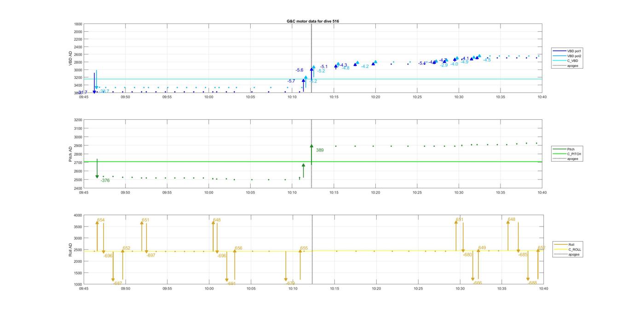The width and height of the screenshot is (644, 319).
Task: Click the '389' pitch data label
Action: coord(320,150)
